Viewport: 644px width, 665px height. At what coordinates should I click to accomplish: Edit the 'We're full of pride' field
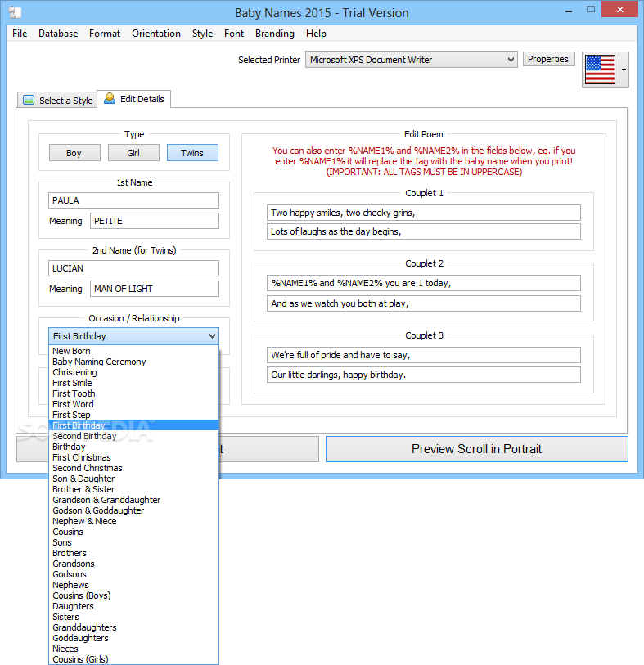point(423,355)
